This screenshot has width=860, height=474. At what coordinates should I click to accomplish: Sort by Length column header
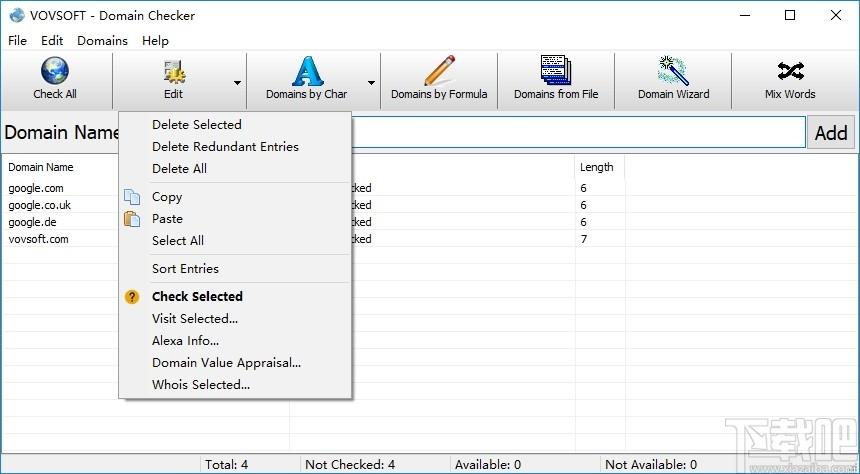click(x=599, y=167)
